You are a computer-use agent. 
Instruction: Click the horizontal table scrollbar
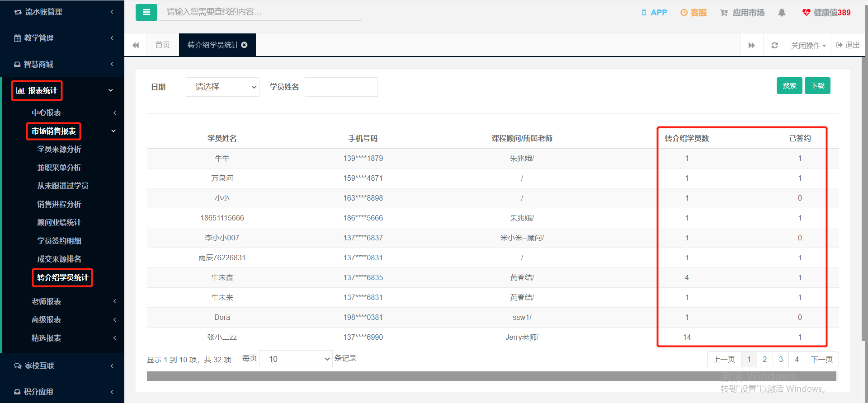pos(491,376)
